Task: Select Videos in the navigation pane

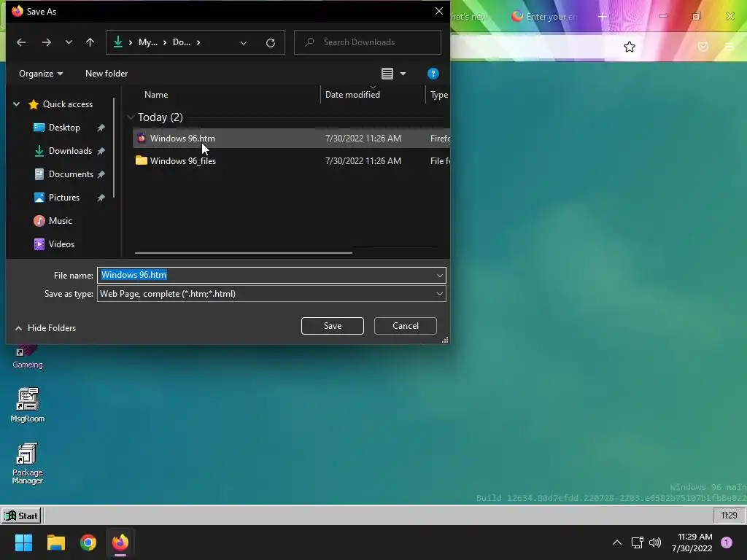Action: 61,244
